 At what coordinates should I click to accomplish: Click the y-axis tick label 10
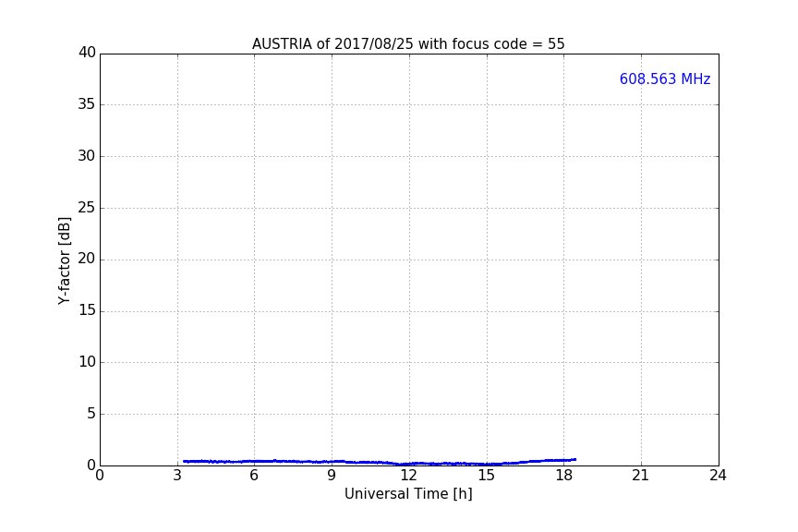click(x=87, y=362)
